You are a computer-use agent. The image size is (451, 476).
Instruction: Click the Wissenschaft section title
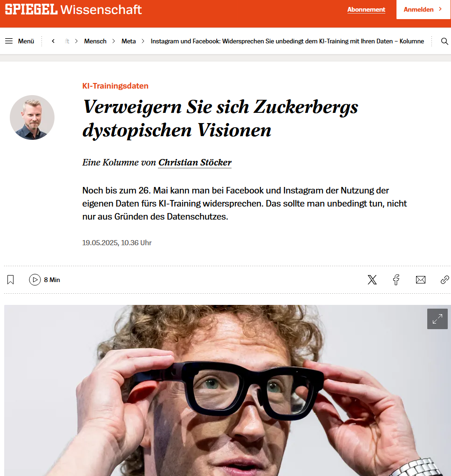tap(101, 10)
